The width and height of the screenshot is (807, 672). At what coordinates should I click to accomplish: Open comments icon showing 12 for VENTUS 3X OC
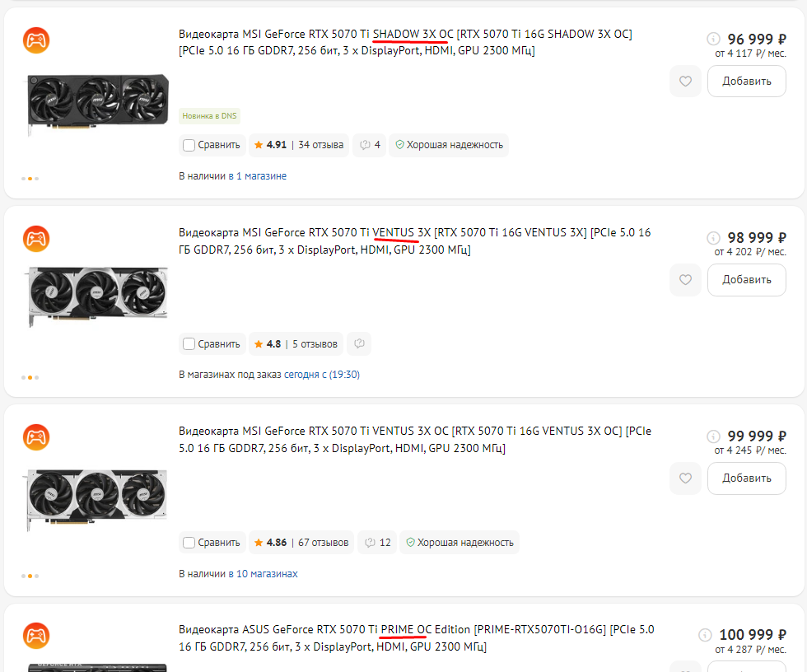point(377,543)
